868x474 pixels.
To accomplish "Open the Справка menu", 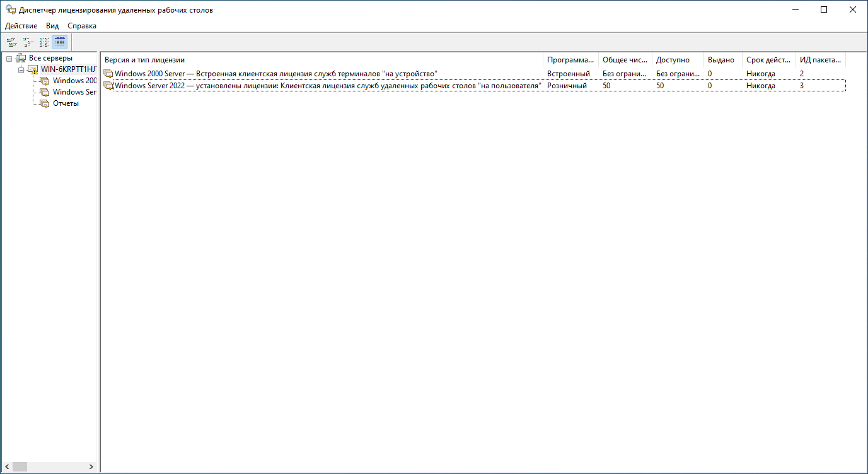I will coord(82,26).
